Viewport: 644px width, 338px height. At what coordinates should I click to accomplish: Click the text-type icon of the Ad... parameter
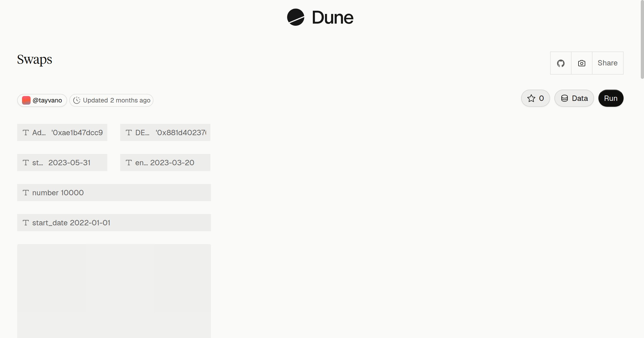pyautogui.click(x=26, y=133)
